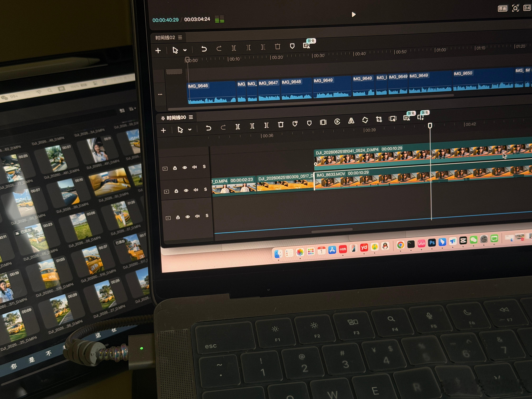Choose the selection arrow tool in 时间线02
532x399 pixels.
(175, 50)
